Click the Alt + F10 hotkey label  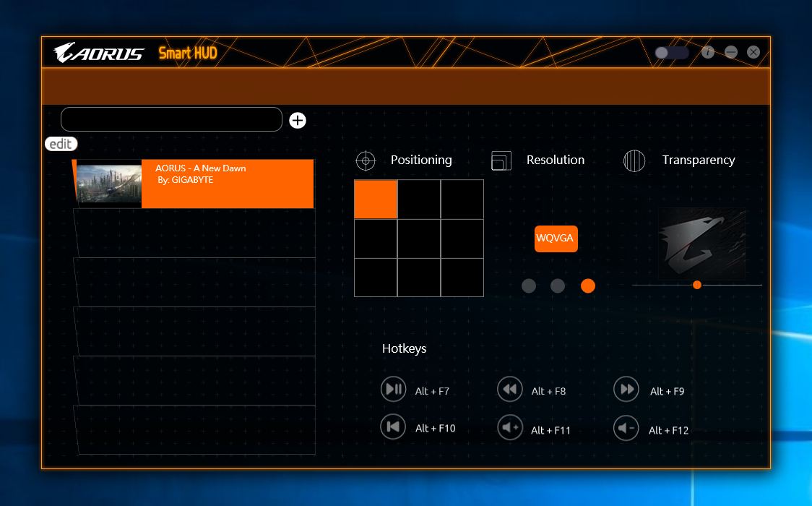[435, 429]
